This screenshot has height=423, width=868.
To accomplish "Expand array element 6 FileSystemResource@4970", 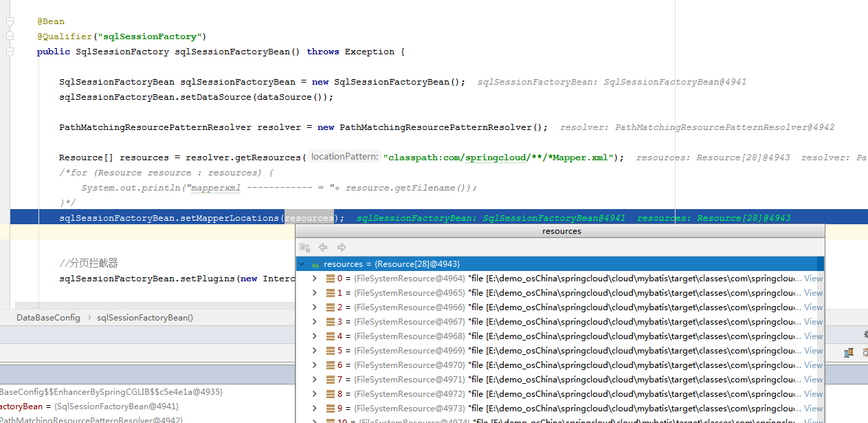I will (x=315, y=365).
